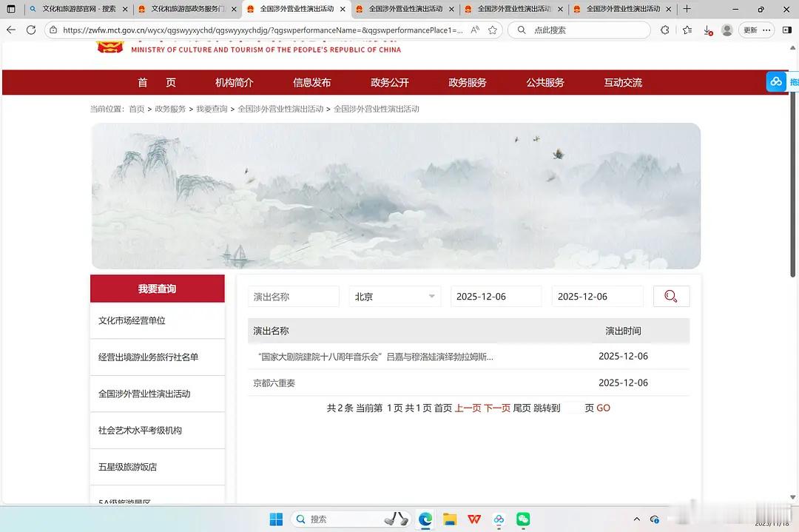Viewport: 799px width, 532px height.
Task: Click 首页 in pagination row
Action: click(x=443, y=408)
